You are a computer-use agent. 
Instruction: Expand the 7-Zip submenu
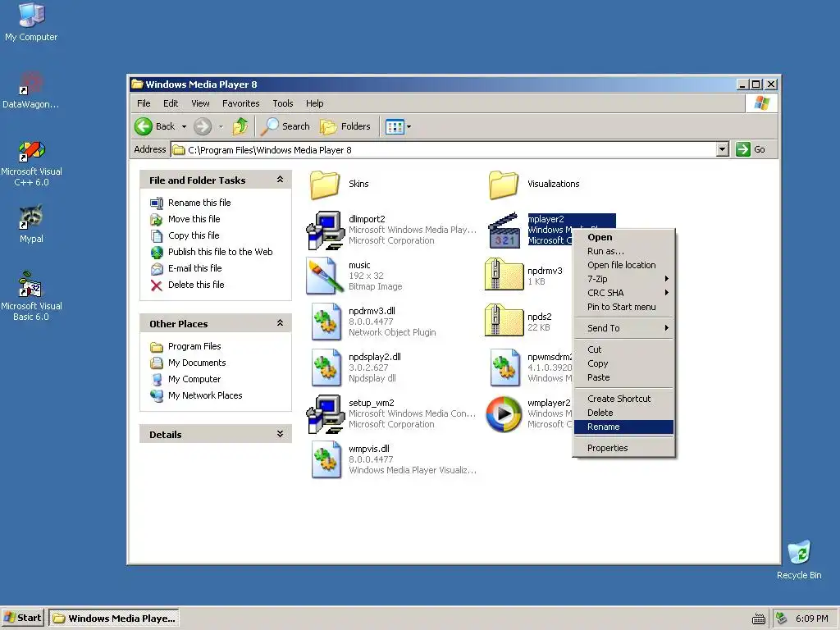coord(623,279)
